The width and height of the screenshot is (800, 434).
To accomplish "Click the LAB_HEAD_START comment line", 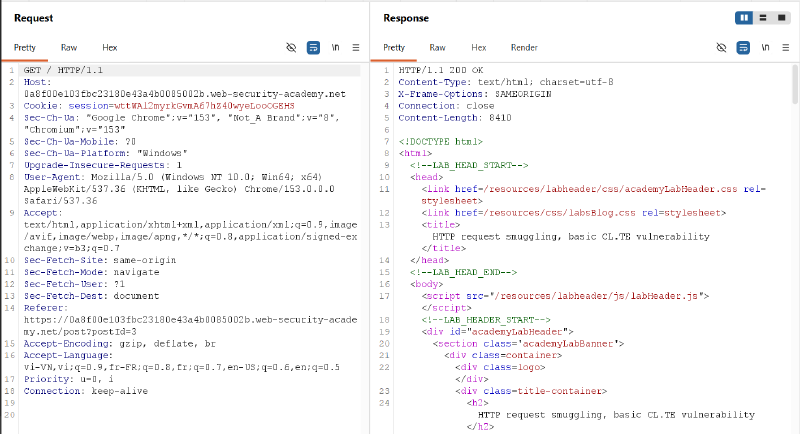I will pos(469,165).
